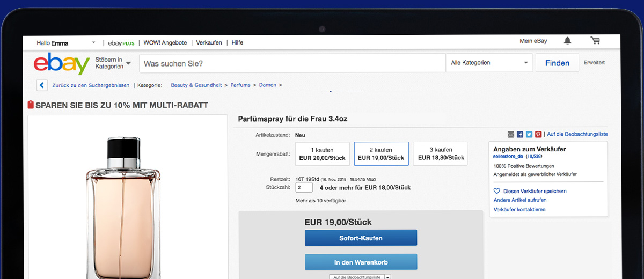The image size is (644, 279).
Task: Click the Mehr als 10 verfügbar text
Action: click(x=320, y=200)
